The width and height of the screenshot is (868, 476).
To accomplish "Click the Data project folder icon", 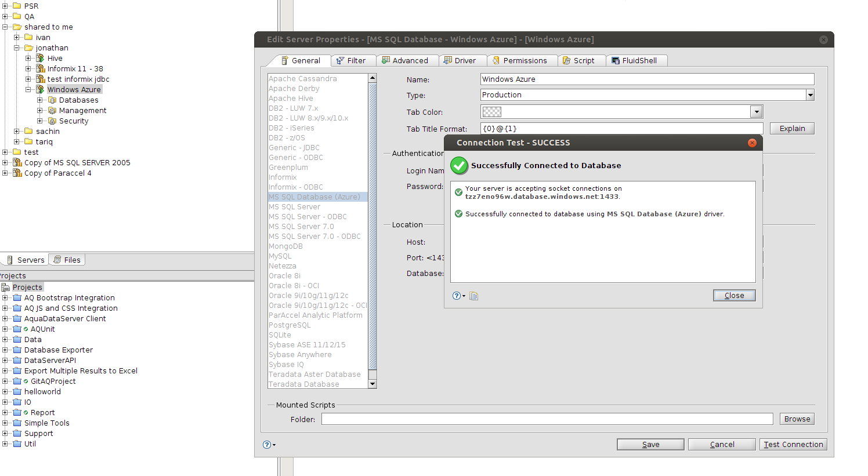I will pyautogui.click(x=17, y=339).
